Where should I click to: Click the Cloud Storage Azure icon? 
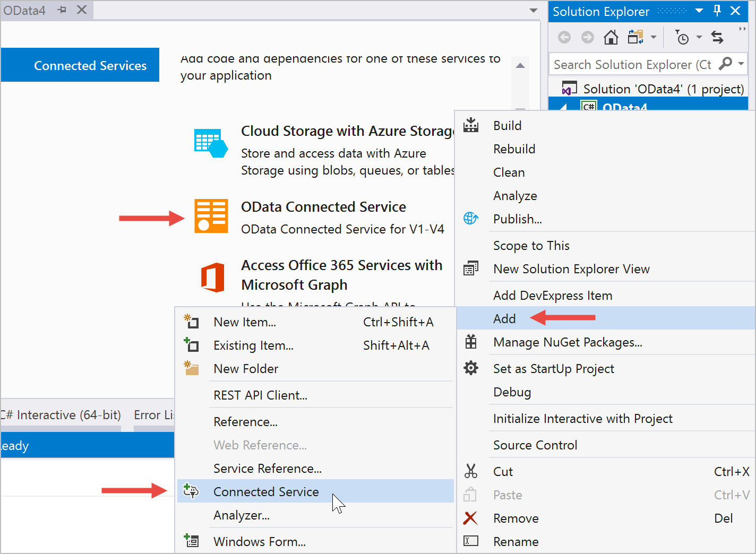click(211, 143)
